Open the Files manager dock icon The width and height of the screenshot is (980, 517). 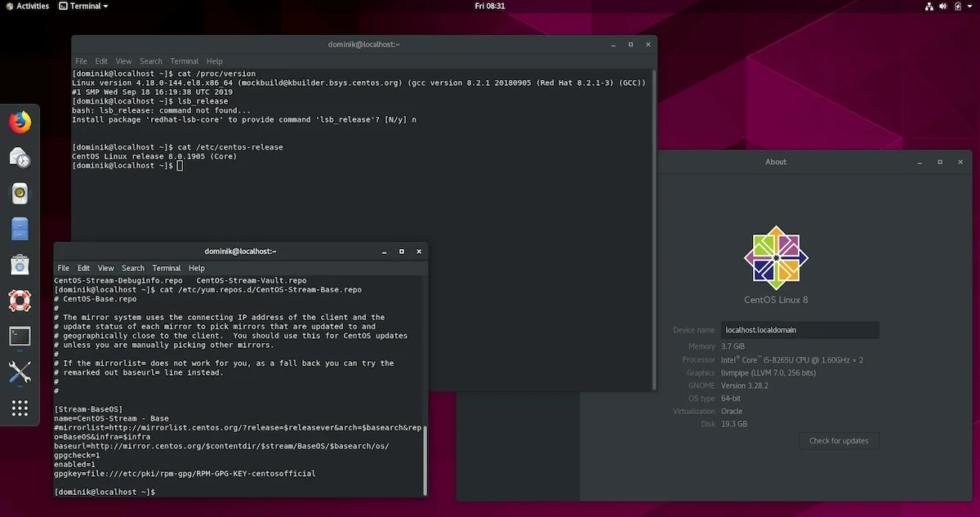(20, 229)
